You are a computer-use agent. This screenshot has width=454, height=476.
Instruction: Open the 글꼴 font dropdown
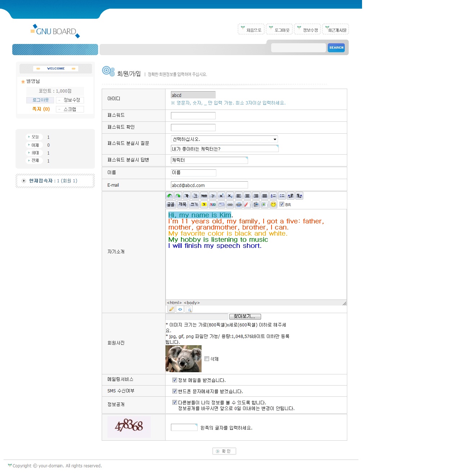point(171,204)
